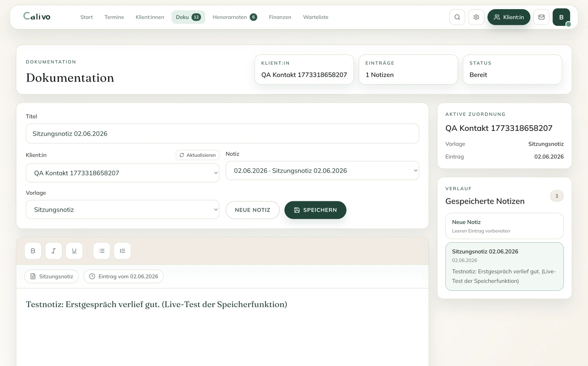
Task: Select the Sitzungsnotiz template chip
Action: click(x=52, y=276)
